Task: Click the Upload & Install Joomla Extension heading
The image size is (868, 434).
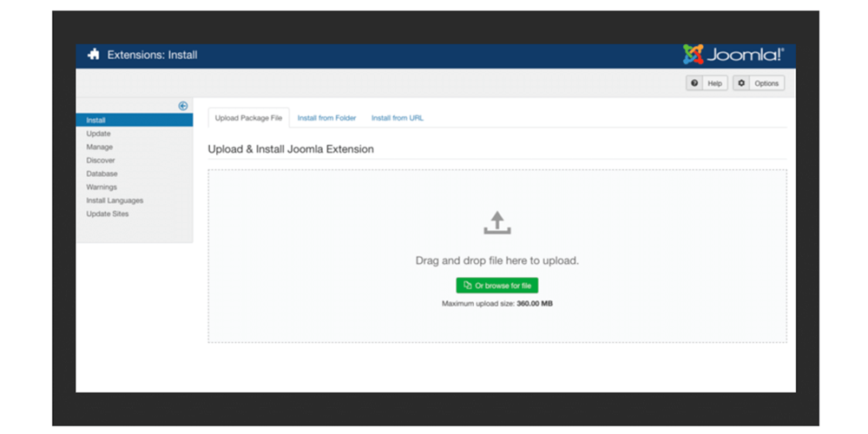Action: (291, 149)
